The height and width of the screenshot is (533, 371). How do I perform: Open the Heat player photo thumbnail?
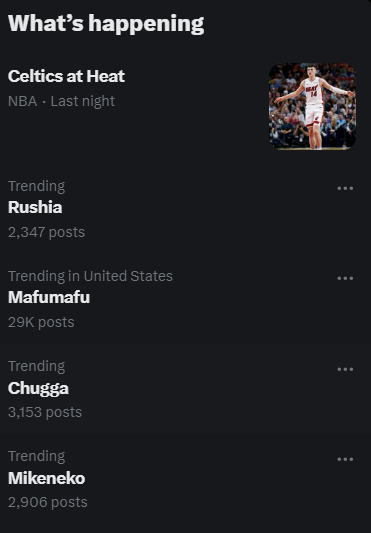[x=313, y=106]
